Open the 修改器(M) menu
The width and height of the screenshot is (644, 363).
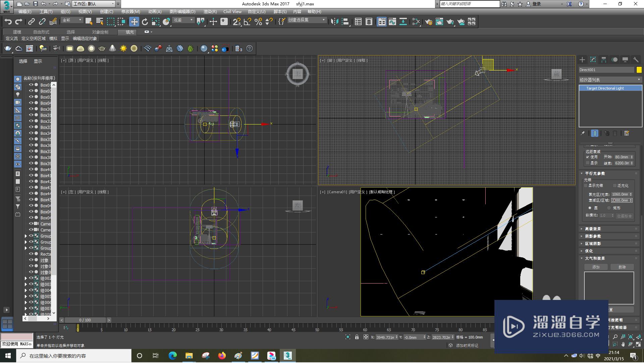coord(130,12)
